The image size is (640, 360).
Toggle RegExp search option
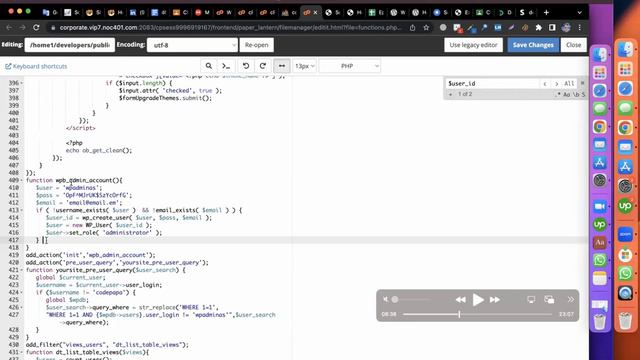[x=558, y=95]
